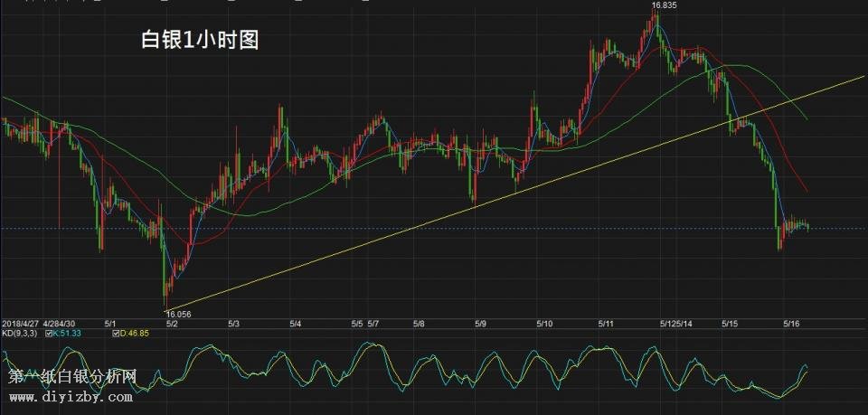This screenshot has width=868, height=415.
Task: Open the www.diyizby.com watermark link
Action: (71, 396)
